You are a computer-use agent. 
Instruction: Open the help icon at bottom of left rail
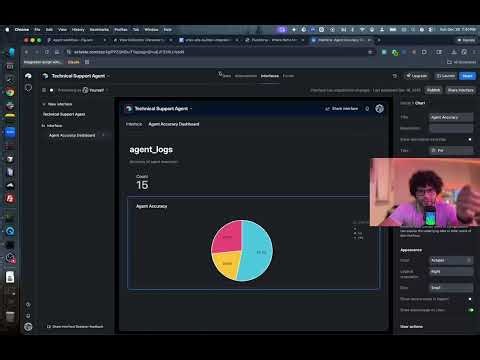point(28,304)
